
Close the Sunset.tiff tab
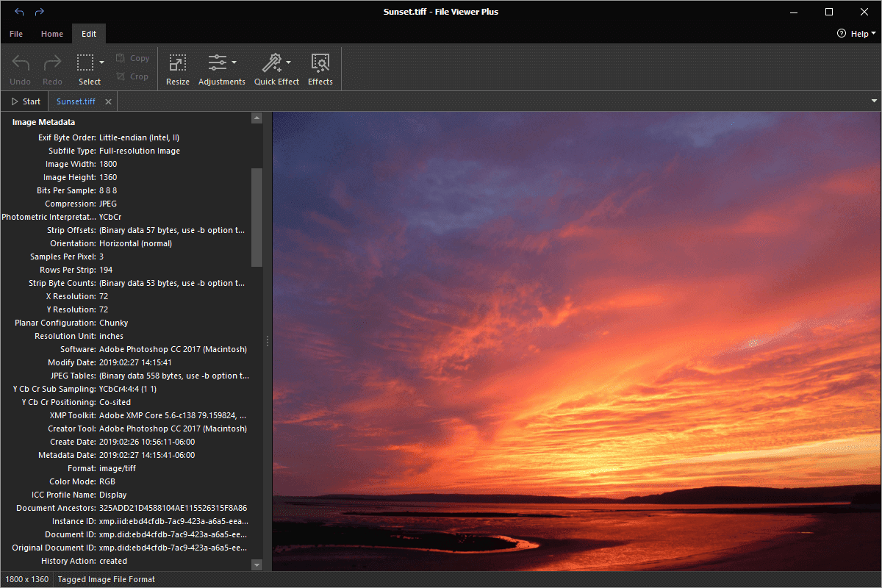(108, 101)
